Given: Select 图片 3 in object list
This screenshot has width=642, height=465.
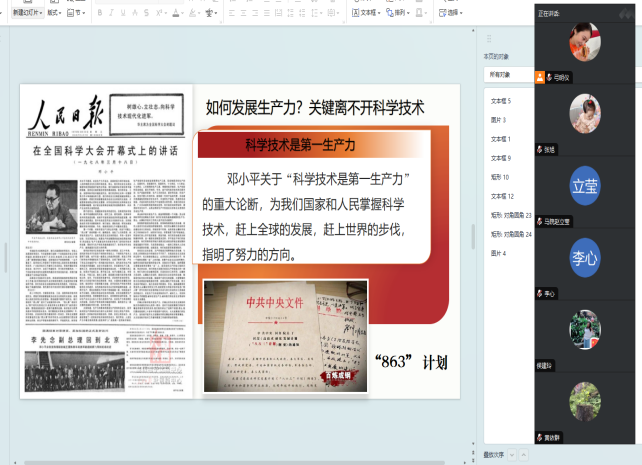Looking at the screenshot, I should point(498,120).
